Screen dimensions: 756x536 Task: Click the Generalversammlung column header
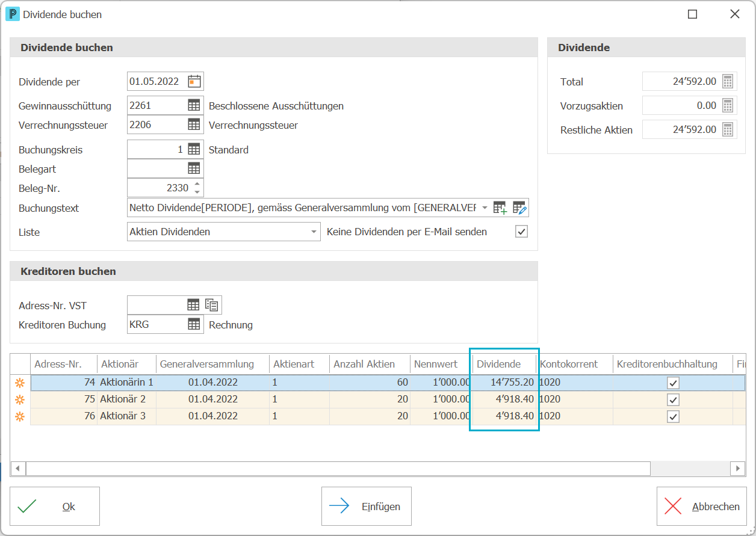tap(212, 364)
